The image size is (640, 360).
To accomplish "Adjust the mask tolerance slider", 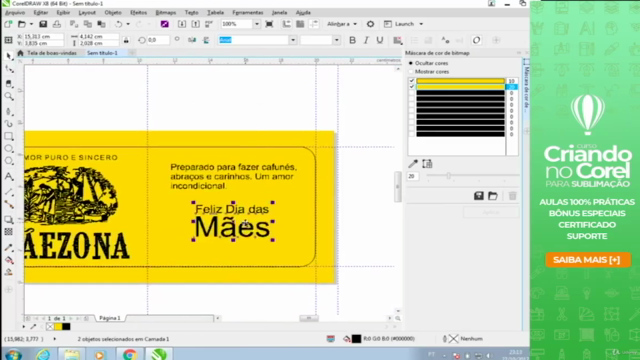I will click(x=448, y=176).
